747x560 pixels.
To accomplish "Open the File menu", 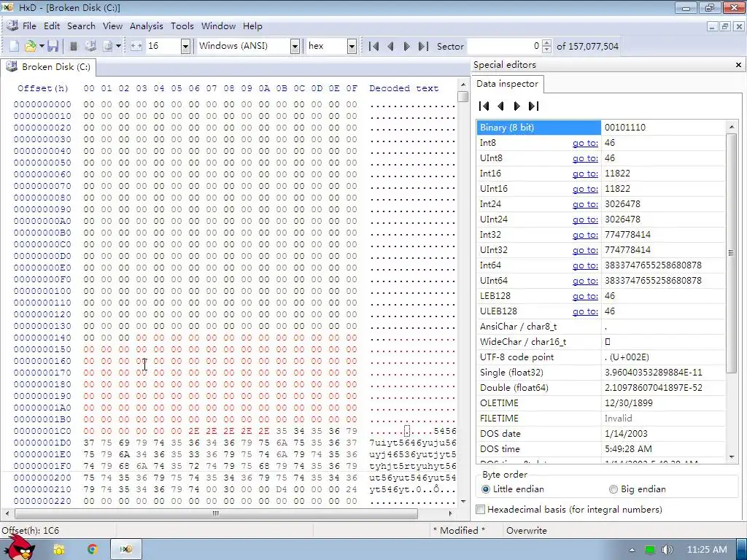I will point(29,26).
